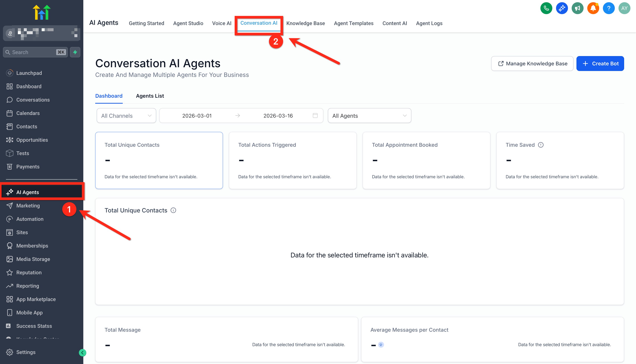
Task: Collapse sidebar with the green arrow toggle
Action: click(82, 352)
